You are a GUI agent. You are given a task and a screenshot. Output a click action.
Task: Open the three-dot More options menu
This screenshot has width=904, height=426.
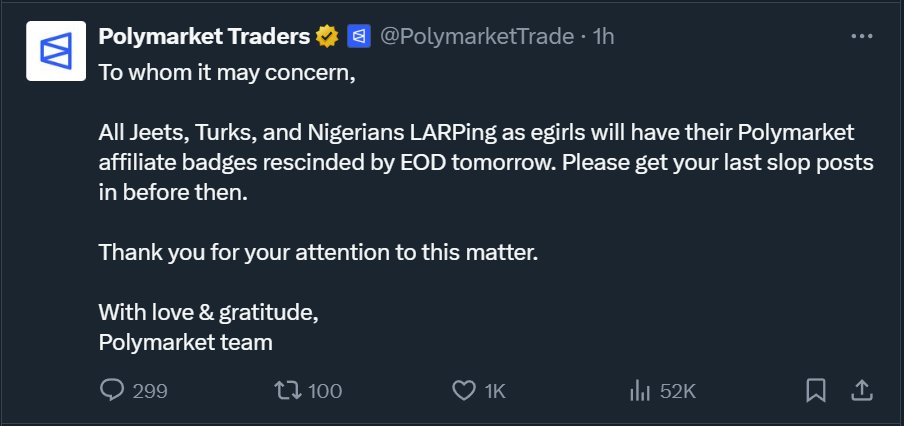(x=861, y=36)
